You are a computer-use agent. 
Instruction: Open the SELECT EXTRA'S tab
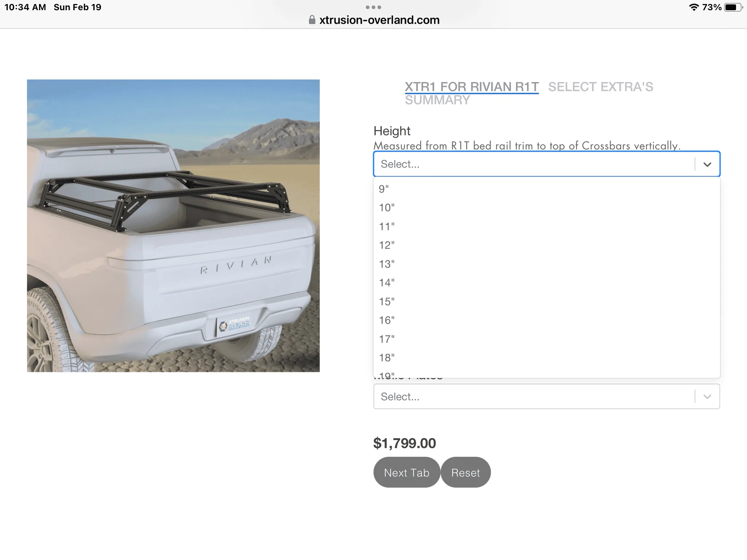601,87
